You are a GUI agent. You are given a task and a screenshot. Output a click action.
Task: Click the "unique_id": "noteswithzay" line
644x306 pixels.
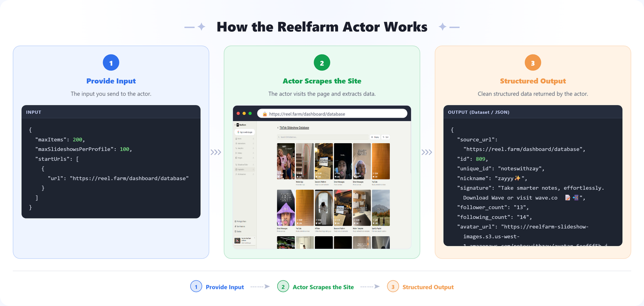501,168
